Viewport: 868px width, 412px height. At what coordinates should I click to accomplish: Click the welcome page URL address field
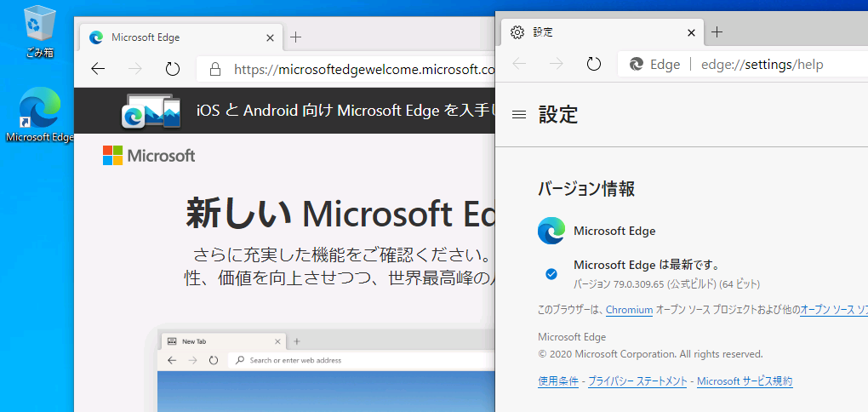[x=345, y=69]
